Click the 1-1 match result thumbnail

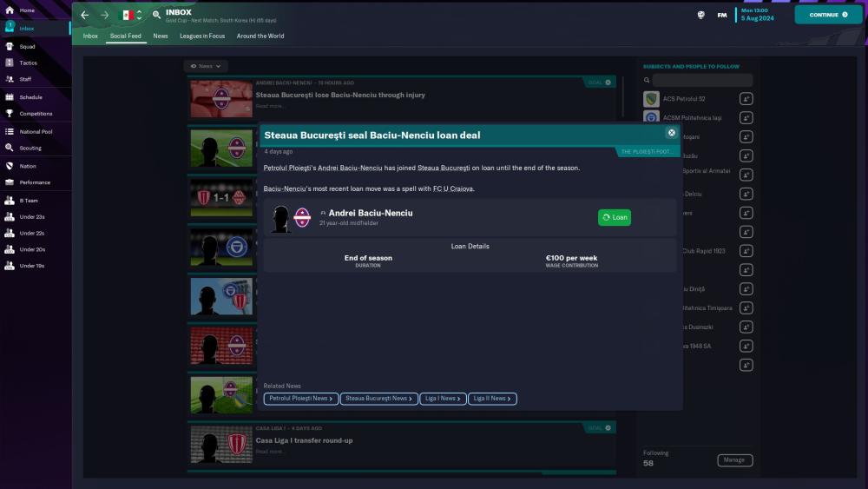pyautogui.click(x=221, y=198)
